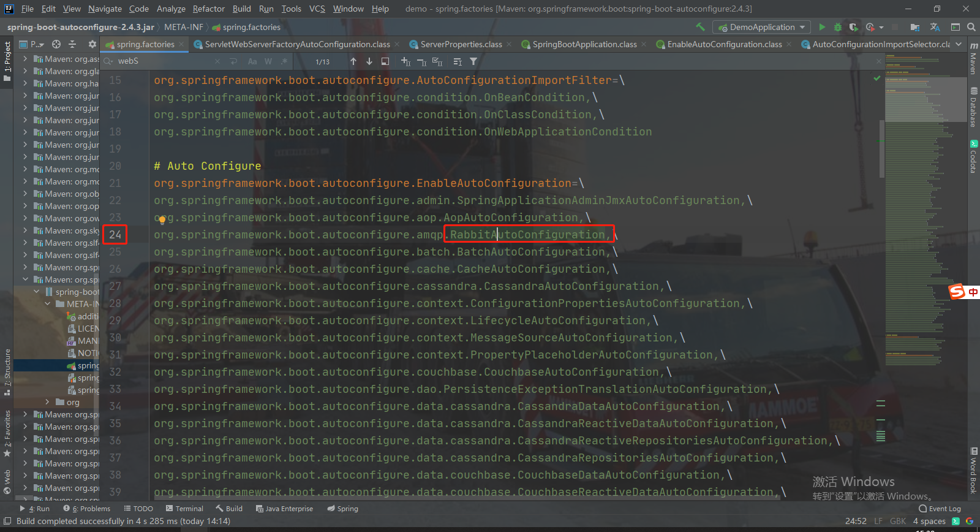The width and height of the screenshot is (980, 532).
Task: Toggle the Project tool window button
Action: point(7,61)
